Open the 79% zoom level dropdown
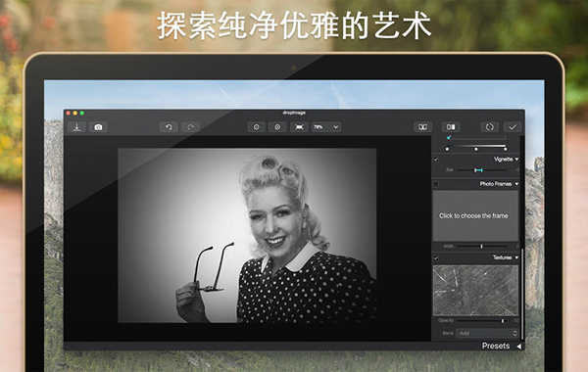 click(x=326, y=127)
